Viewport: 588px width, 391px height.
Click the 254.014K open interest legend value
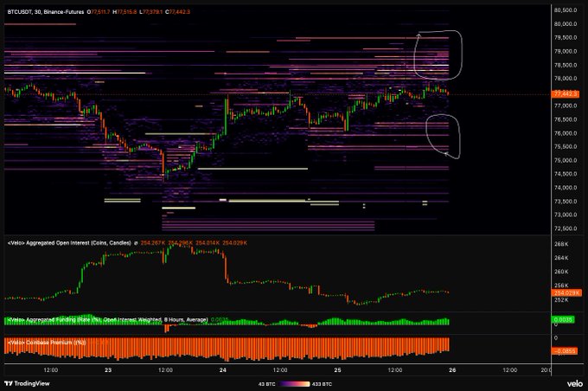(x=208, y=243)
